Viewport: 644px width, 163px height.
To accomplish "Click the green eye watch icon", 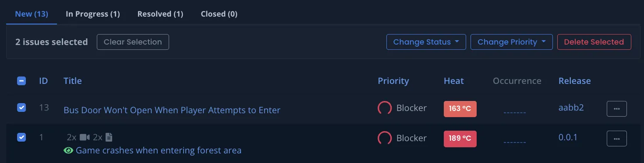I will click(x=68, y=150).
